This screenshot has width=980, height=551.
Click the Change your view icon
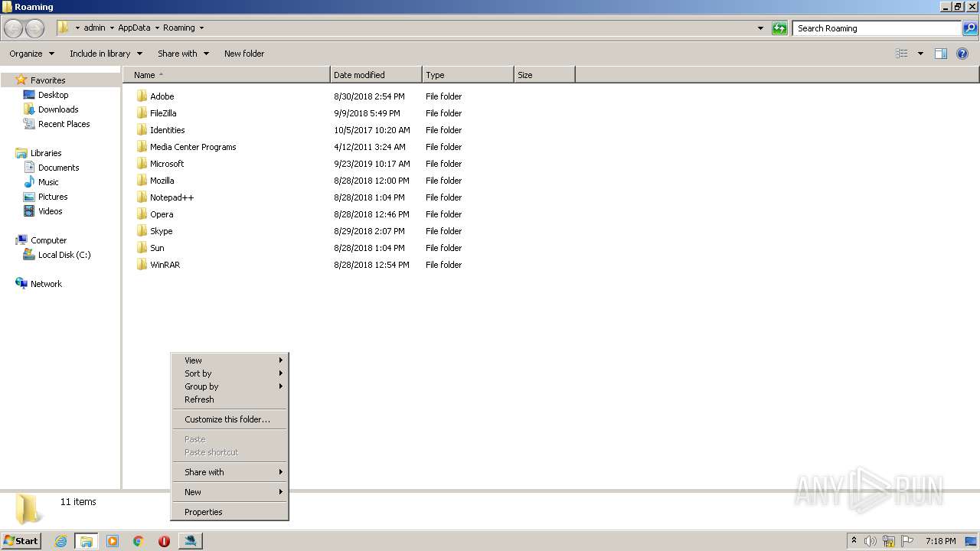902,54
